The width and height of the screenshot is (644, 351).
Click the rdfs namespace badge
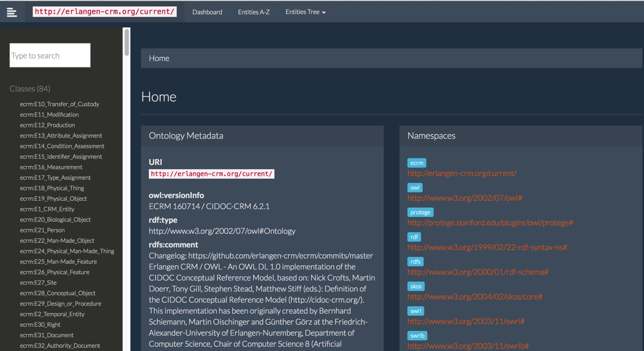pyautogui.click(x=415, y=262)
